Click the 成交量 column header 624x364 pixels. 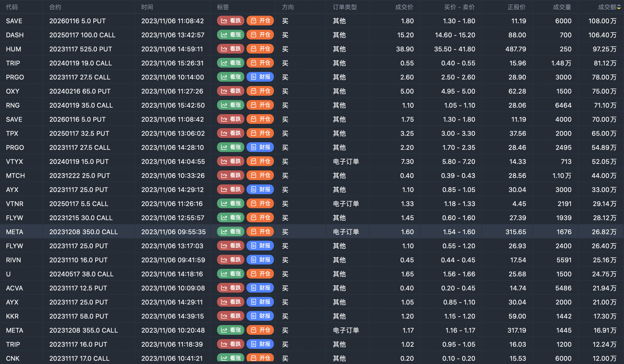pyautogui.click(x=562, y=7)
